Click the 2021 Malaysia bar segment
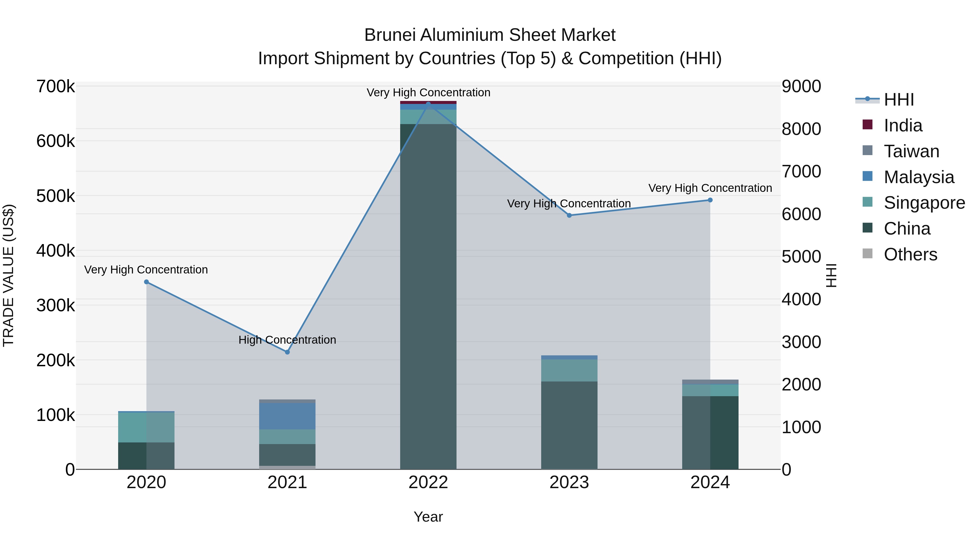 [287, 416]
